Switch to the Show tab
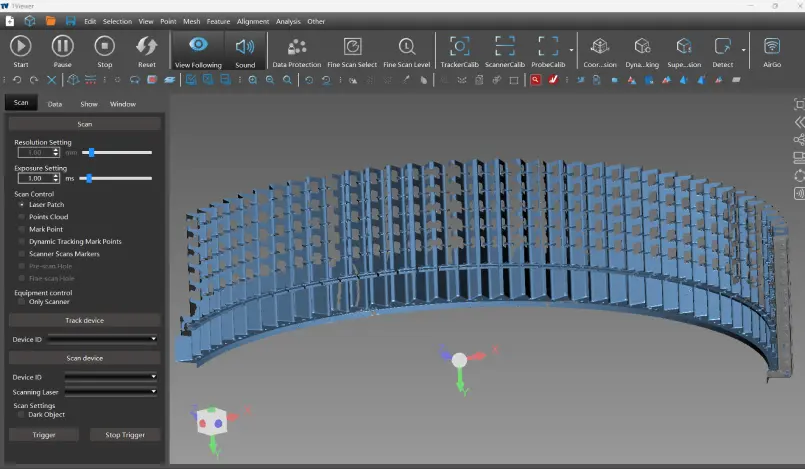 click(89, 104)
